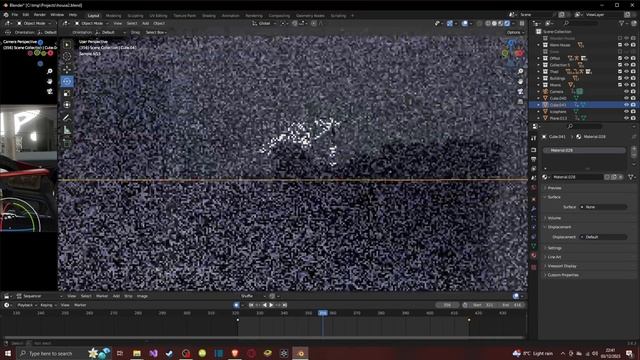Select the Select Box tool at toolbar top
640x360 pixels.
[x=67, y=44]
